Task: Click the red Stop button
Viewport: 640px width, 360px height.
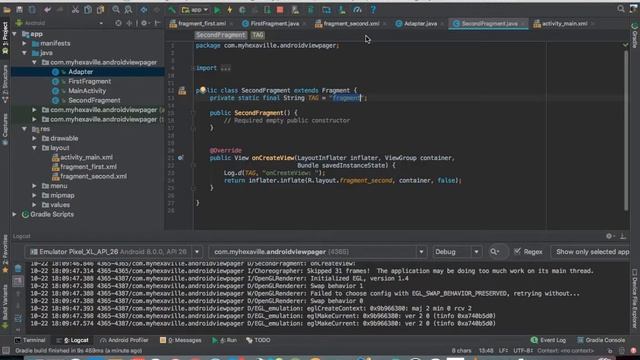Action: tap(280, 9)
